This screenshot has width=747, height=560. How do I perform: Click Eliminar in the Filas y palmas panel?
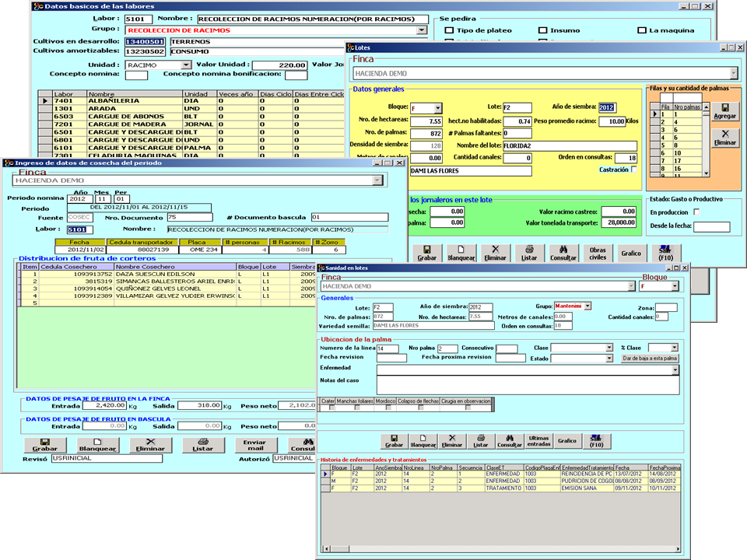coord(724,138)
